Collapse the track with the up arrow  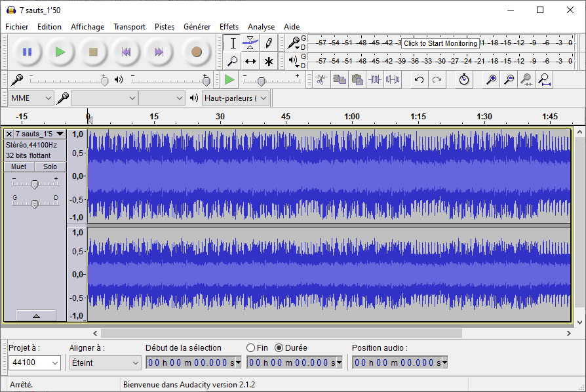[36, 316]
